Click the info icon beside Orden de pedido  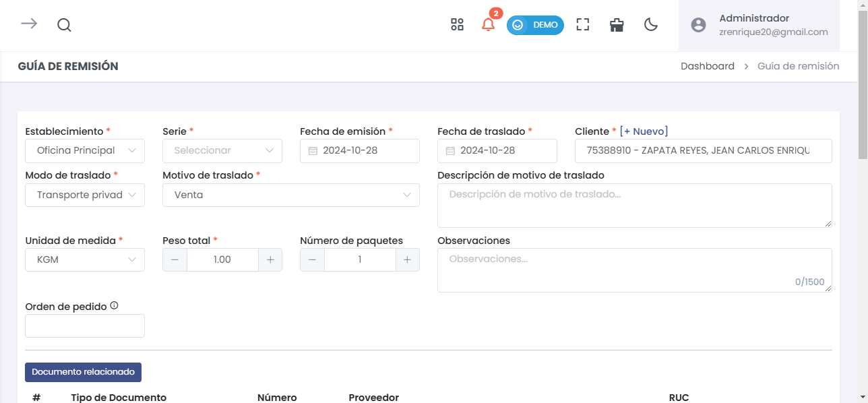click(115, 305)
